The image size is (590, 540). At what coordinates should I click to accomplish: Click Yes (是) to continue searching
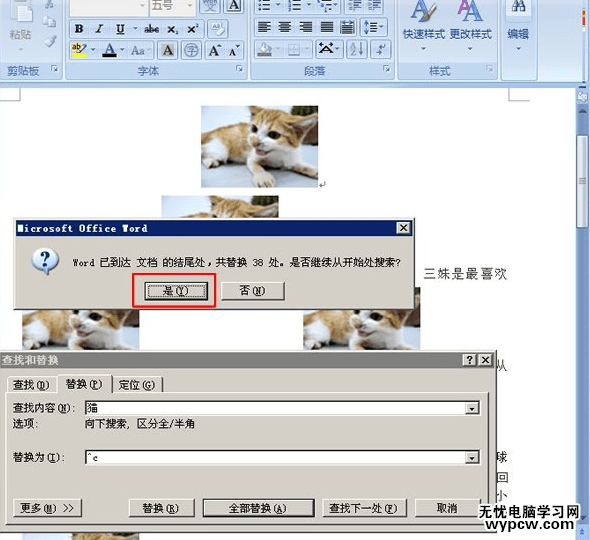(x=176, y=291)
